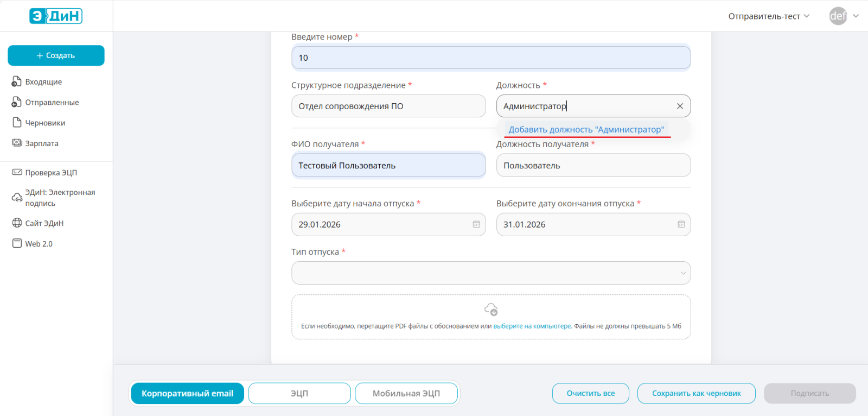Click Добавить должность "Администратор" suggestion
This screenshot has width=868, height=416.
(586, 129)
